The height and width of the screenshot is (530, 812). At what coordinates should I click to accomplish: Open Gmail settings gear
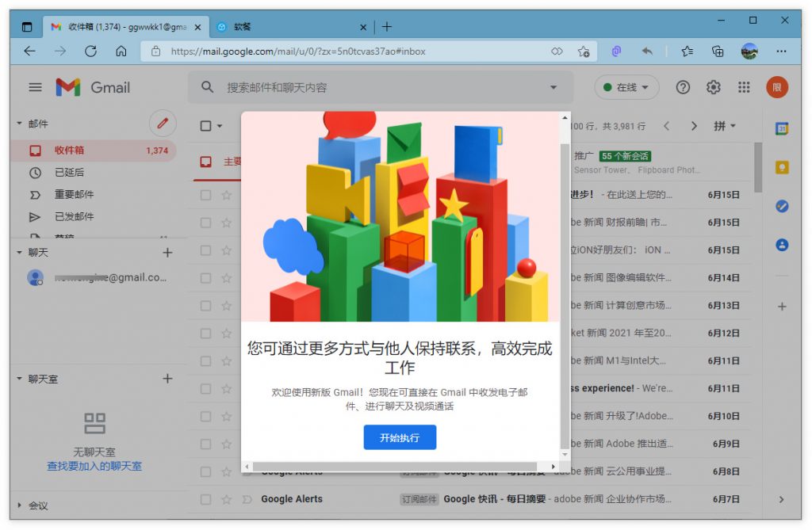pos(713,88)
